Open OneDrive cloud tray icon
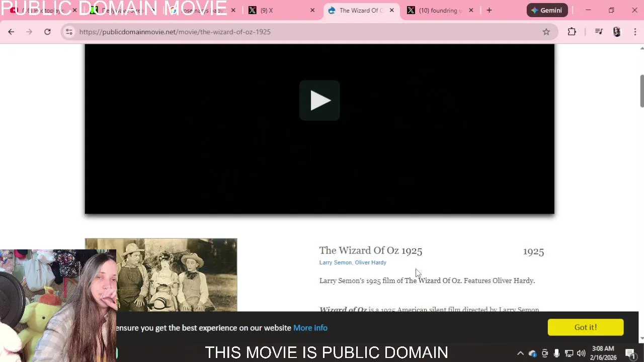Viewport: 644px width, 362px height. [x=533, y=353]
